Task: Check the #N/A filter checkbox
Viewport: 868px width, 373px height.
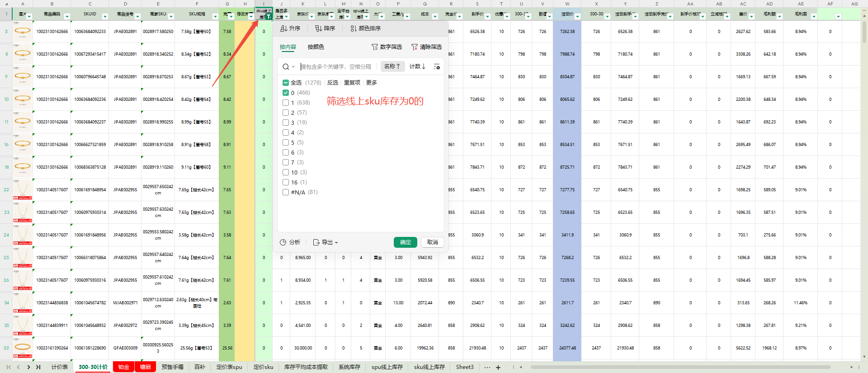Action: 286,192
